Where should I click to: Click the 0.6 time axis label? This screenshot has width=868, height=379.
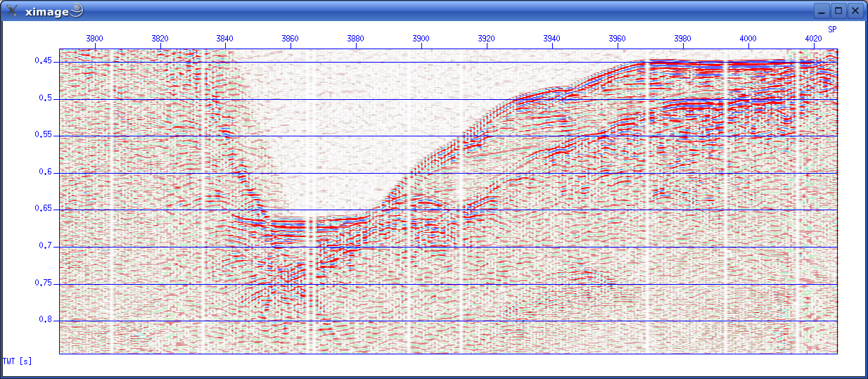click(x=47, y=172)
